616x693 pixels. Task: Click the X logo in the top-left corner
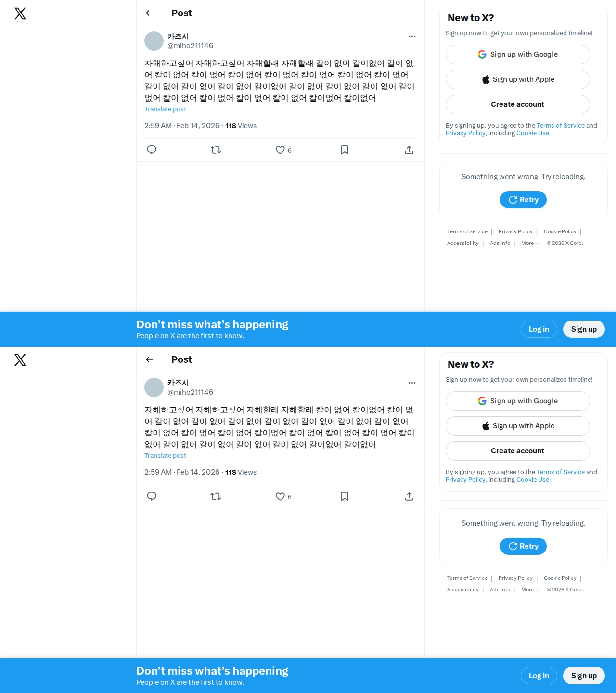click(20, 13)
